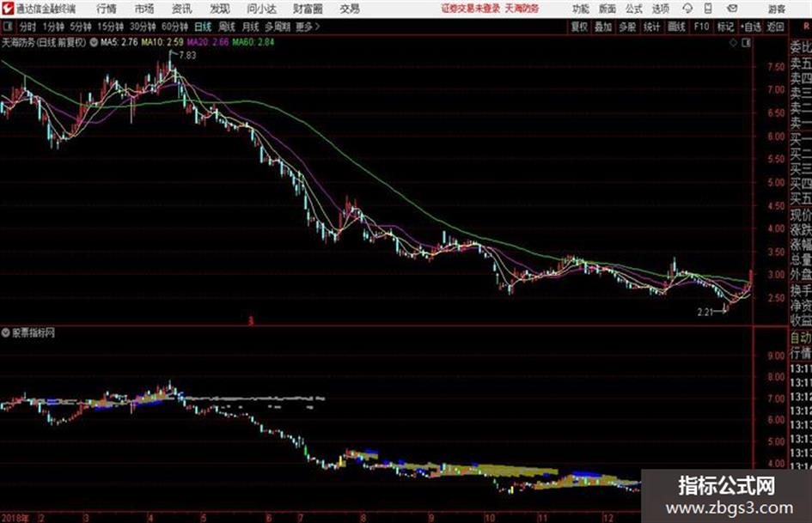812x523 pixels.
Task: Open the 市场 menu
Action: point(144,9)
